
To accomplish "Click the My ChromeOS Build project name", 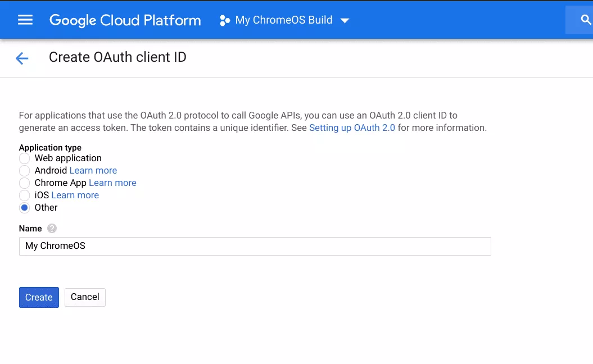I will (283, 20).
